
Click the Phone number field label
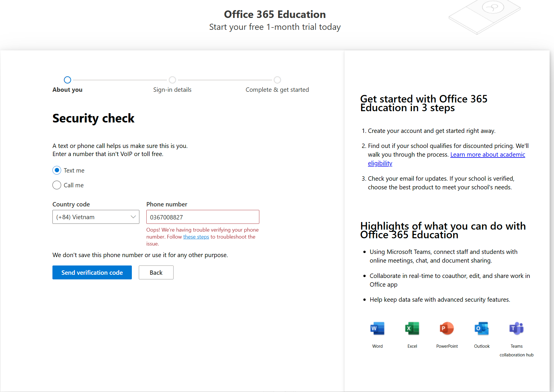pos(167,204)
